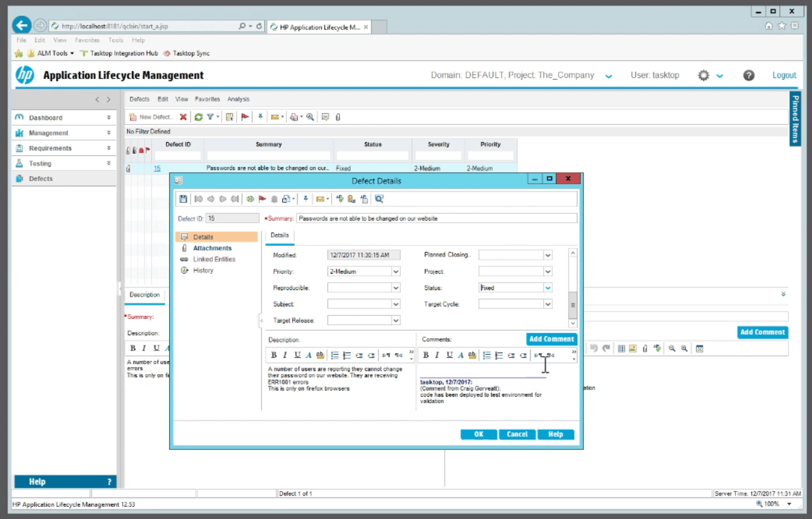Open the settings gear menu in the header
Image resolution: width=812 pixels, height=519 pixels.
click(704, 75)
